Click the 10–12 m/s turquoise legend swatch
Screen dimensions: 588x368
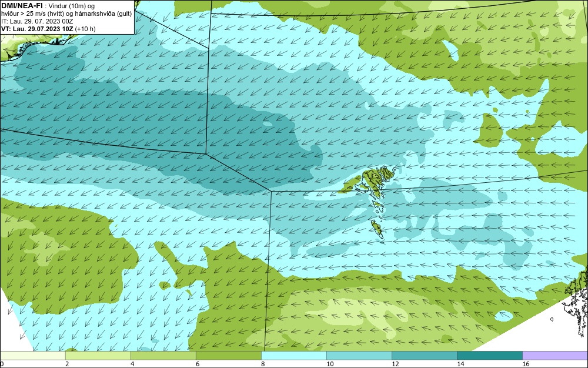click(x=359, y=356)
